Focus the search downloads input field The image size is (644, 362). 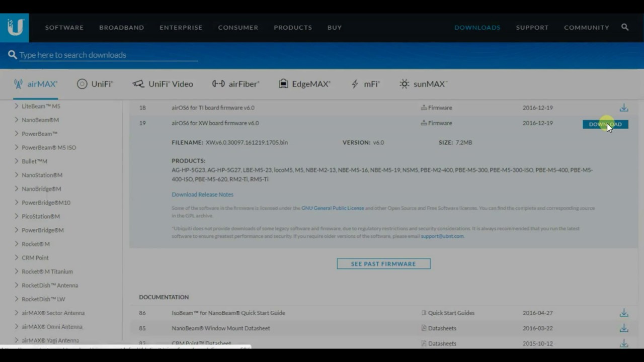tap(108, 55)
